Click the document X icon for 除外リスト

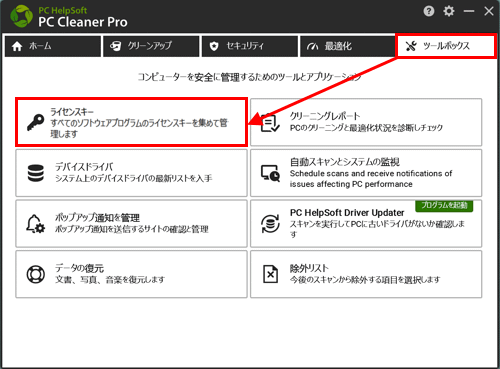tap(270, 274)
